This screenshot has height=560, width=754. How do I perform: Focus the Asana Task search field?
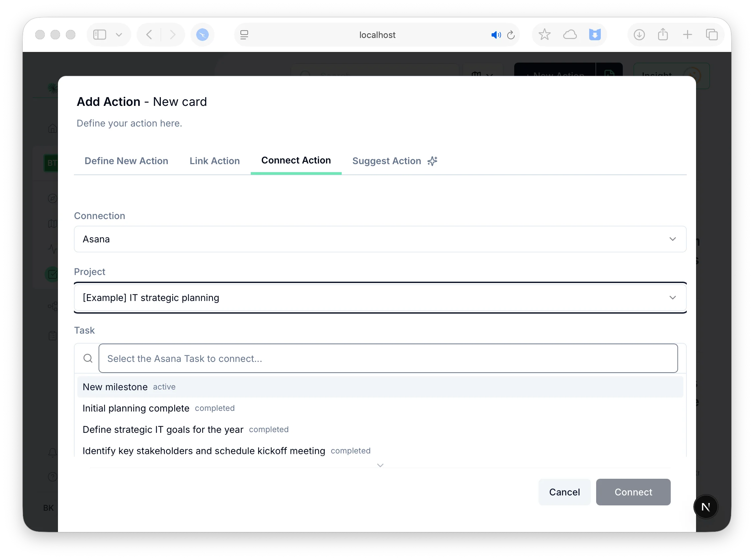pyautogui.click(x=388, y=358)
